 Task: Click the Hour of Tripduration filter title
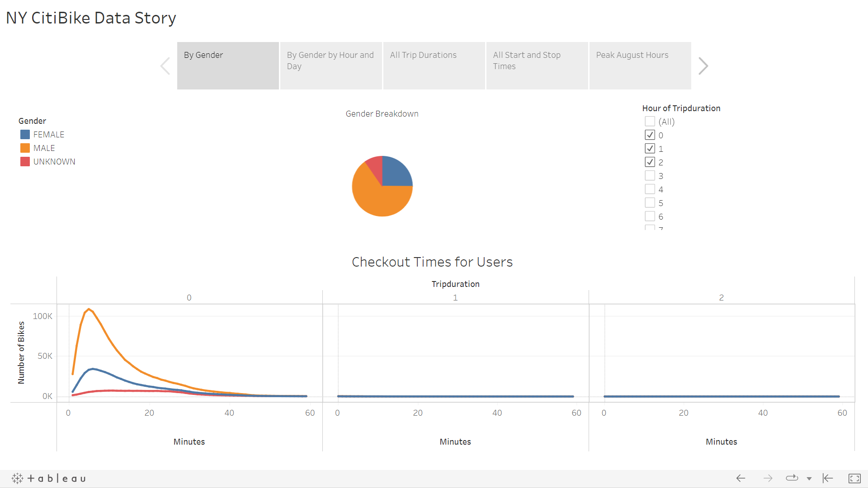[x=681, y=108]
